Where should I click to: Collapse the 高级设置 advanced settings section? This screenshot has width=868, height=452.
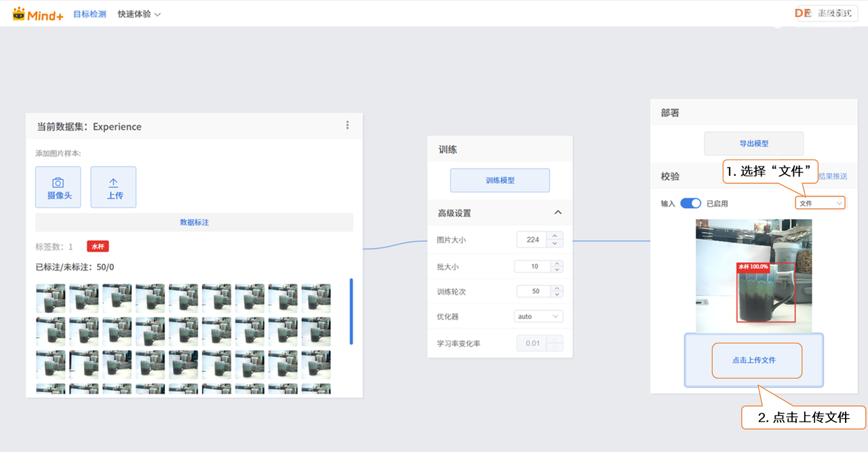[557, 212]
